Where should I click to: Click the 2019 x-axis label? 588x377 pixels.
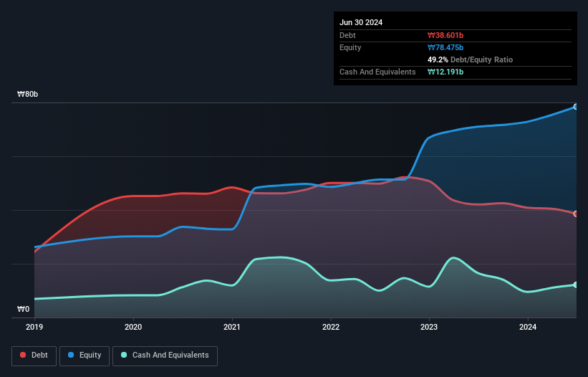click(34, 327)
